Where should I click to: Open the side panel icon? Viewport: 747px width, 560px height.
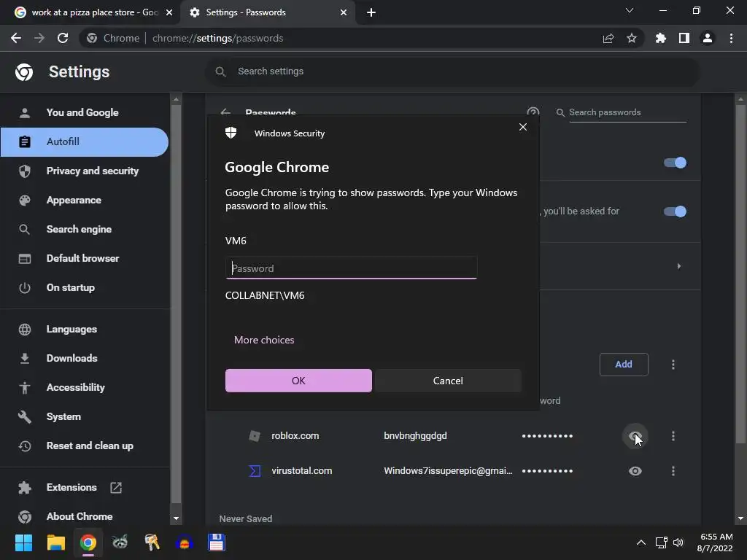(684, 38)
